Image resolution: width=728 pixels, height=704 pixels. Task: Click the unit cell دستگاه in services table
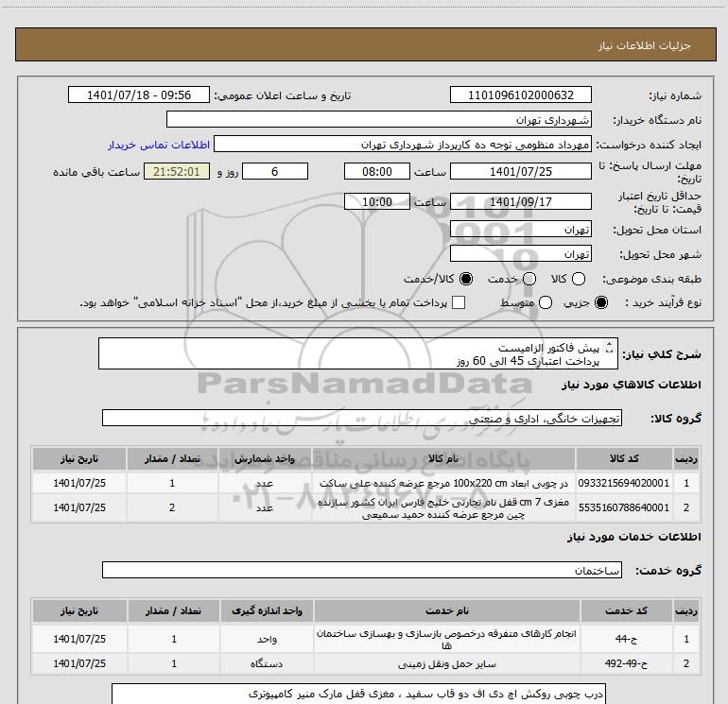267,664
